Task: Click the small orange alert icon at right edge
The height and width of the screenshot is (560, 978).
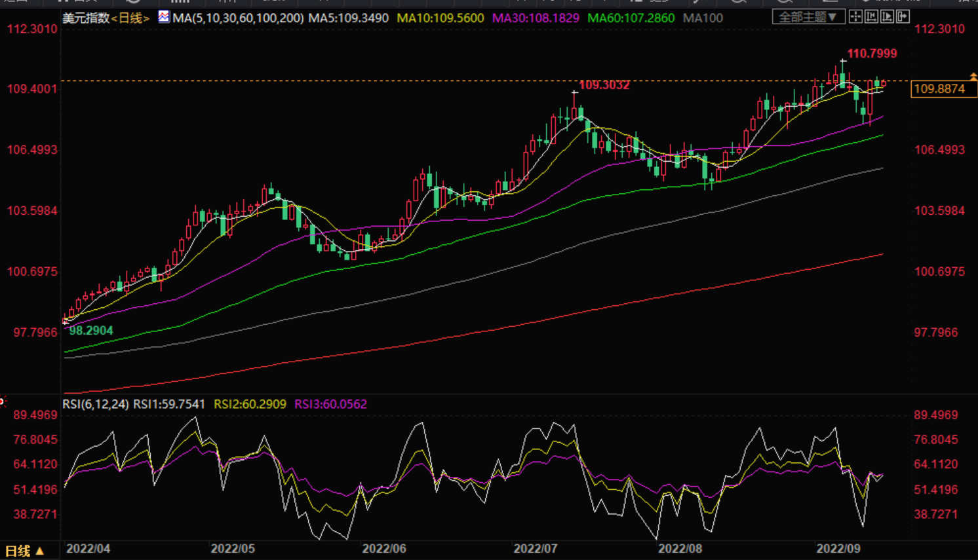Action: click(x=973, y=77)
